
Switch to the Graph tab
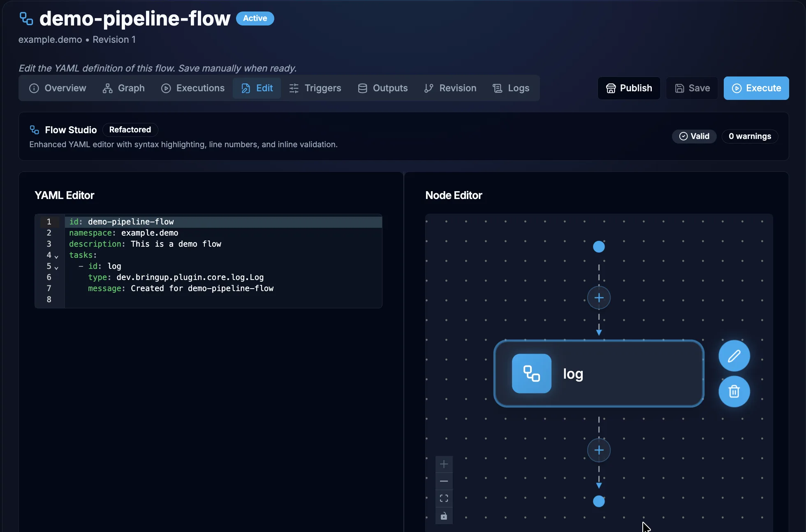[x=123, y=88]
